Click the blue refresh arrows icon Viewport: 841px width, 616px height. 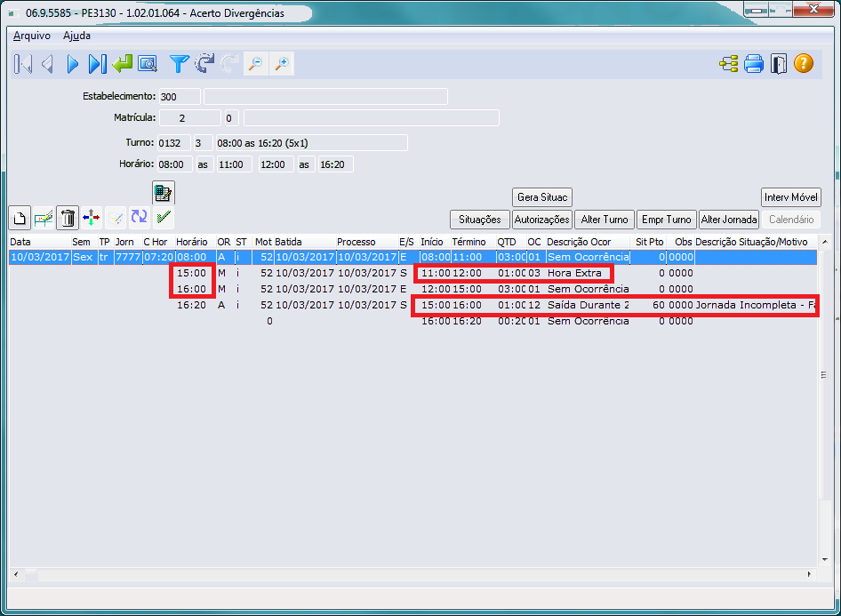[139, 217]
